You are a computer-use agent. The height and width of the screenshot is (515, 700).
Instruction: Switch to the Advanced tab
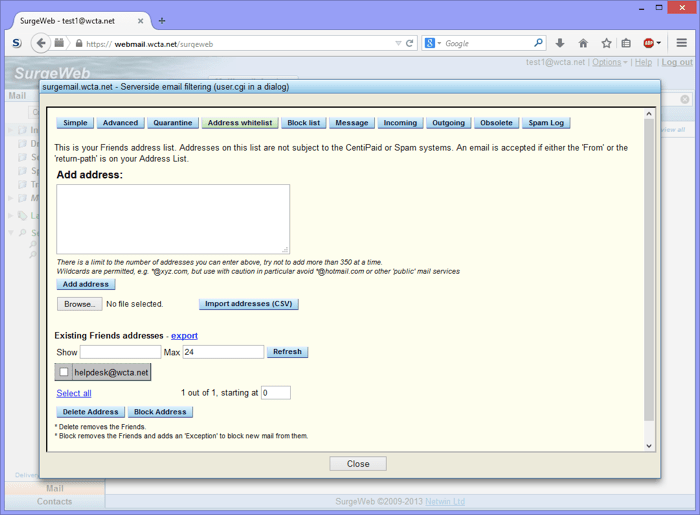121,123
